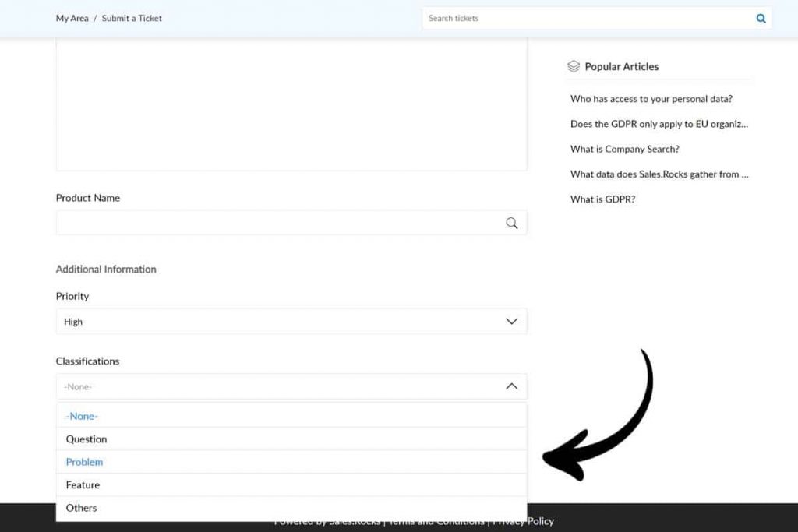Open the 'What is GDPR?' article
Image resolution: width=798 pixels, height=532 pixels.
click(602, 199)
